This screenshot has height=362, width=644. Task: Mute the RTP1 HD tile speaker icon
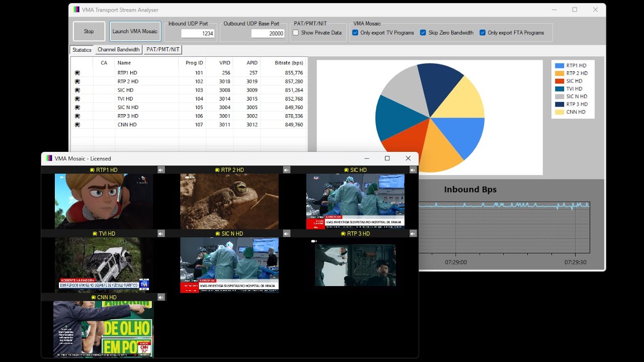[161, 170]
